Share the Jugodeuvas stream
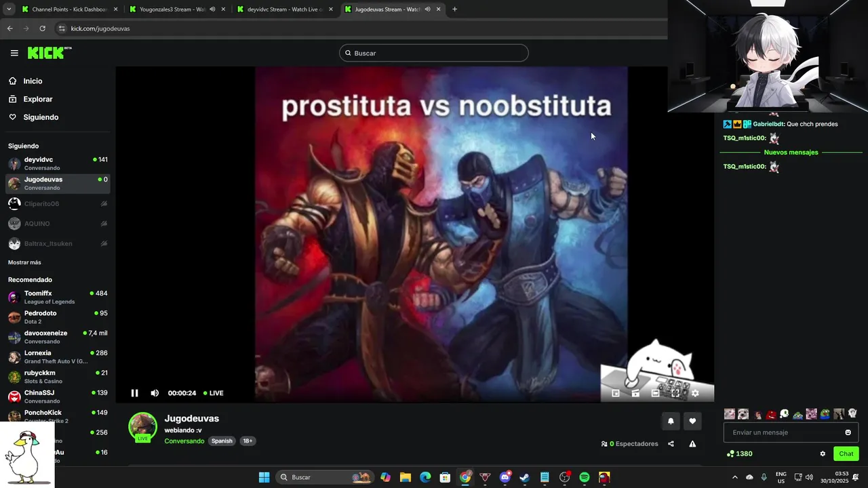This screenshot has width=868, height=488. click(671, 444)
